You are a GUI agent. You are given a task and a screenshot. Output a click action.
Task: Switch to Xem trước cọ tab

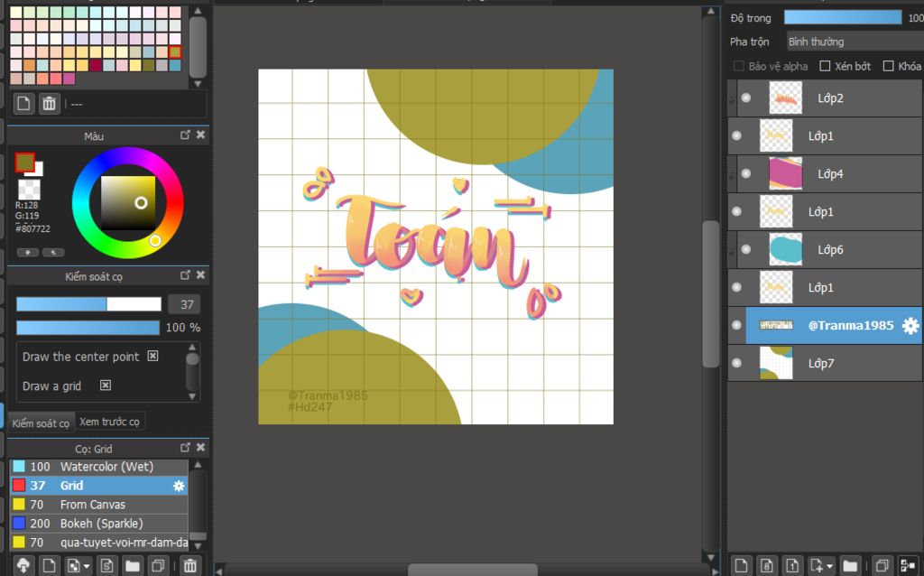109,422
